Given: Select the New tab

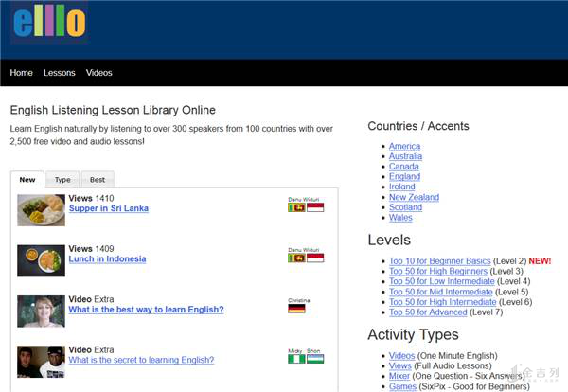Looking at the screenshot, I should (27, 179).
